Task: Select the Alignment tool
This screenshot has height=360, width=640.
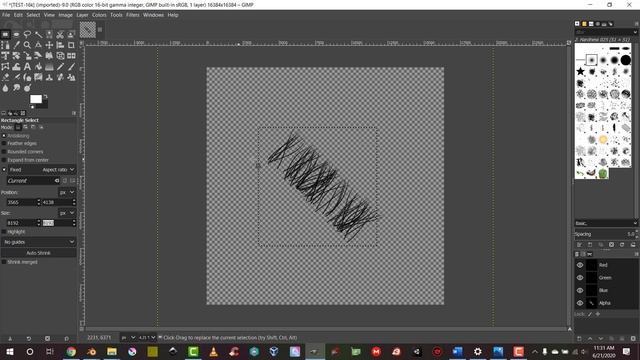Action: 60,45
